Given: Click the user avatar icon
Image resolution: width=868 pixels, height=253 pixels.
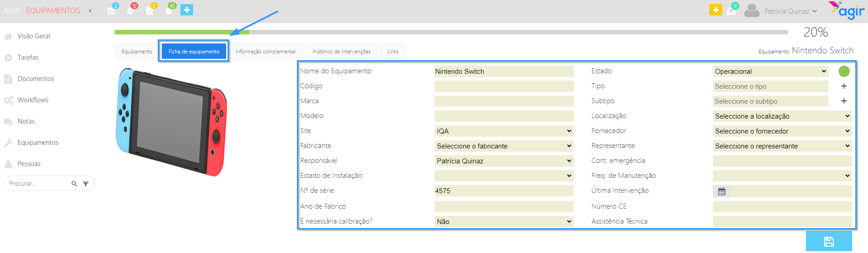Looking at the screenshot, I should [752, 10].
